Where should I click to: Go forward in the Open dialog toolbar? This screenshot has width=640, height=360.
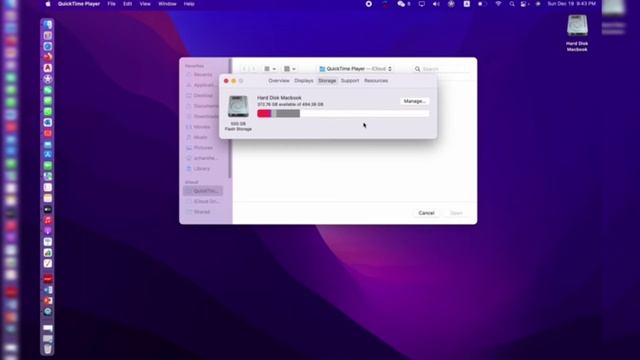coord(253,69)
